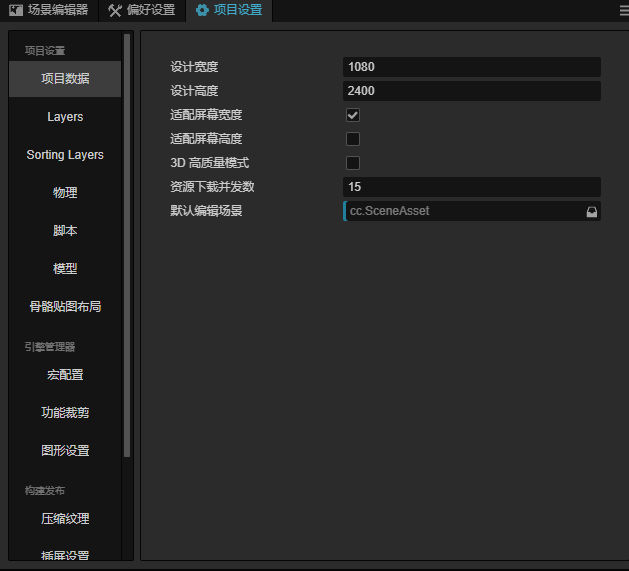Open Sorting Layers section
Image resolution: width=629 pixels, height=571 pixels.
[65, 155]
